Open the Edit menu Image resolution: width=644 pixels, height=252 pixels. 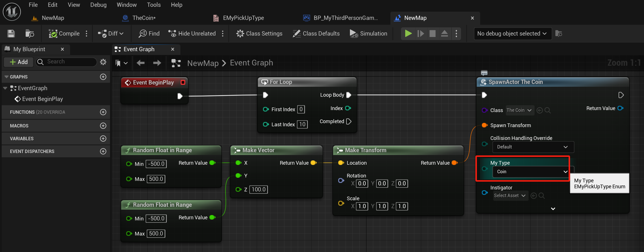click(x=52, y=5)
